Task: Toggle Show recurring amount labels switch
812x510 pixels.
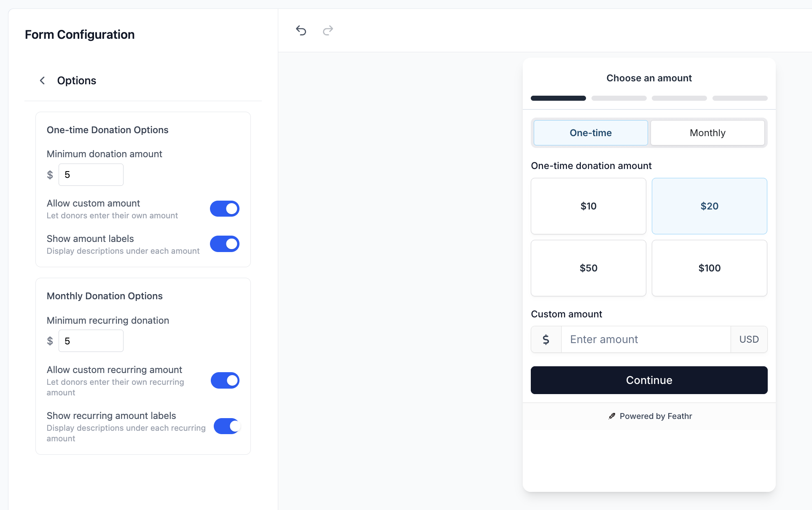Action: click(227, 426)
